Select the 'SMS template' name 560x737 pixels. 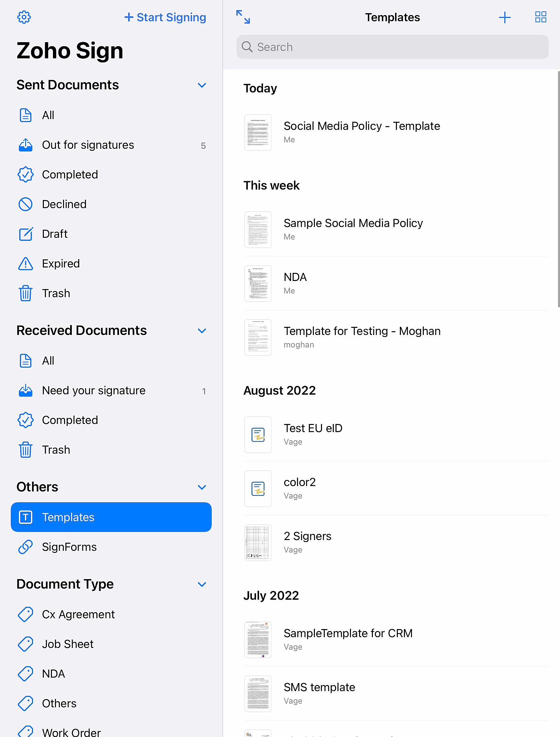[x=319, y=687]
